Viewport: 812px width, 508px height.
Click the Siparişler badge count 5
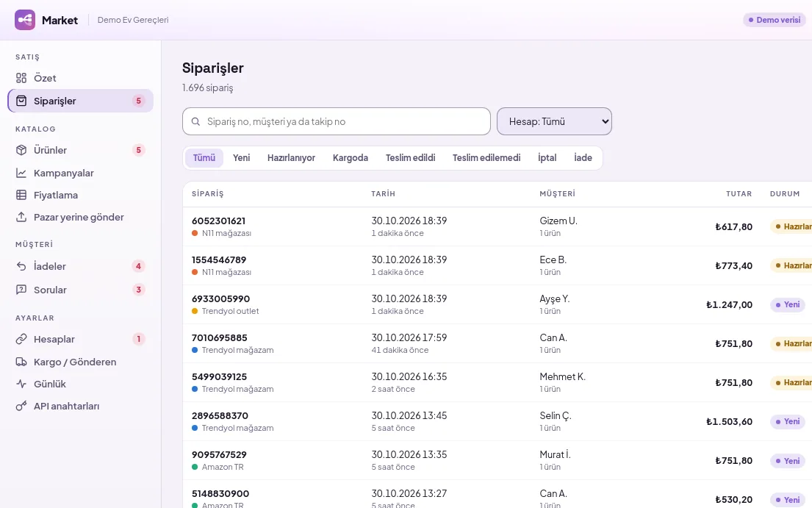click(x=138, y=101)
